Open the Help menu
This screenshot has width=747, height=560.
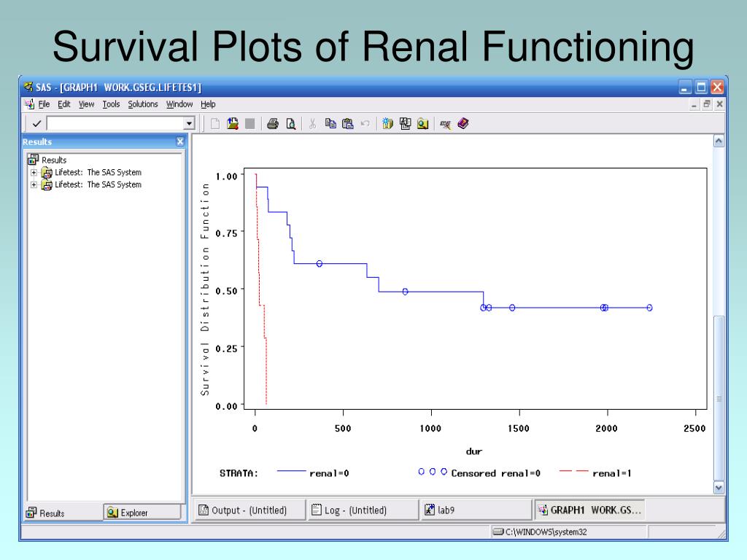pos(208,104)
